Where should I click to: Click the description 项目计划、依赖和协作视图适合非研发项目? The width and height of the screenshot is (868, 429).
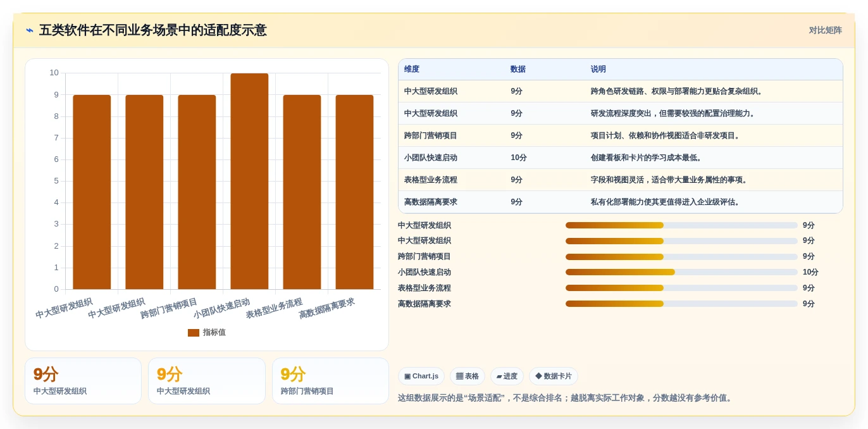(x=666, y=135)
